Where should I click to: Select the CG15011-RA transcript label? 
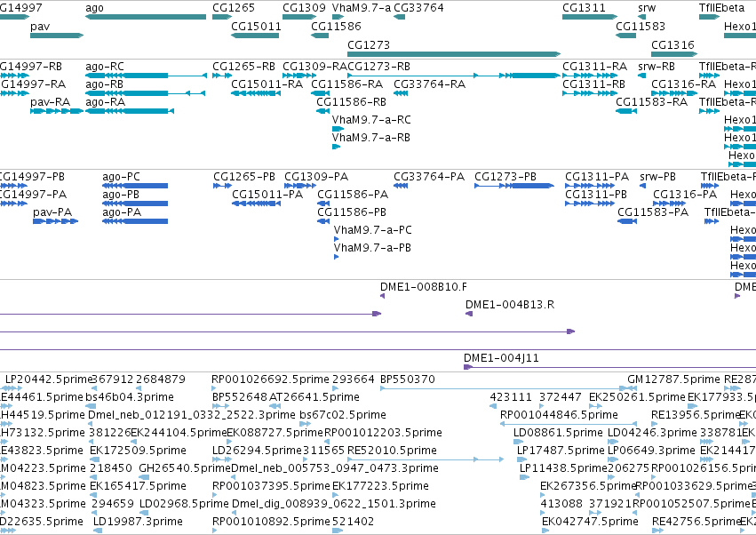click(x=267, y=84)
